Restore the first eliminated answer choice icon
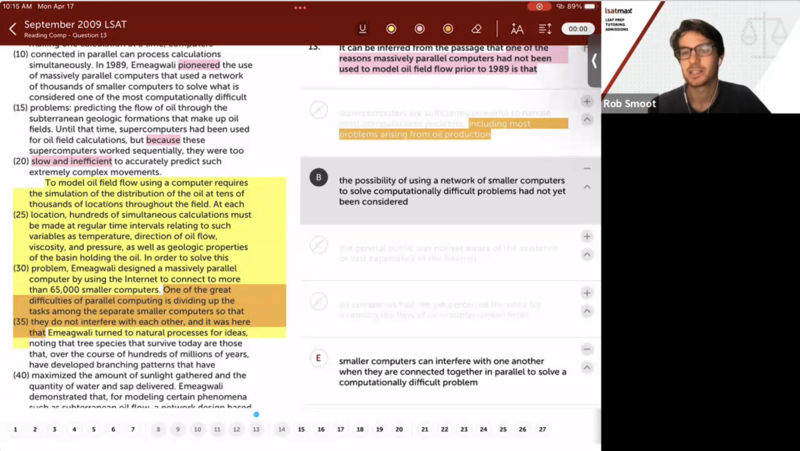 click(318, 110)
